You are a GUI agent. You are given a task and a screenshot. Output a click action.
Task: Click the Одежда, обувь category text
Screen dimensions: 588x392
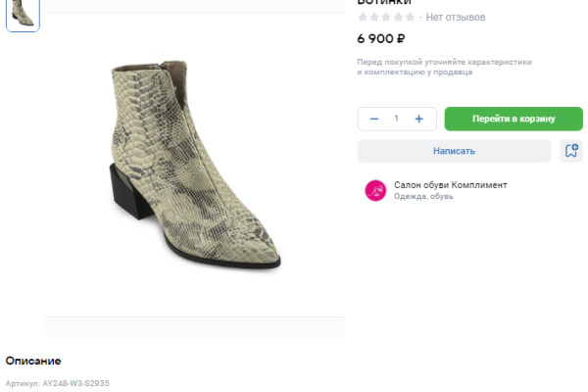pyautogui.click(x=423, y=197)
